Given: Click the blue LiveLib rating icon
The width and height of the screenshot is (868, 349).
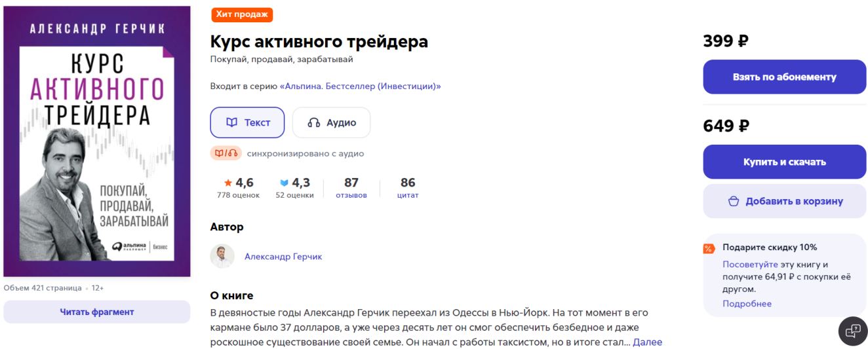Looking at the screenshot, I should 284,183.
